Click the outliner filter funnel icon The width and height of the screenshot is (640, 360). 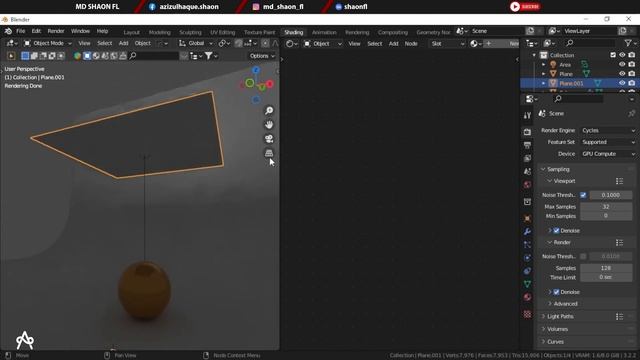click(628, 43)
